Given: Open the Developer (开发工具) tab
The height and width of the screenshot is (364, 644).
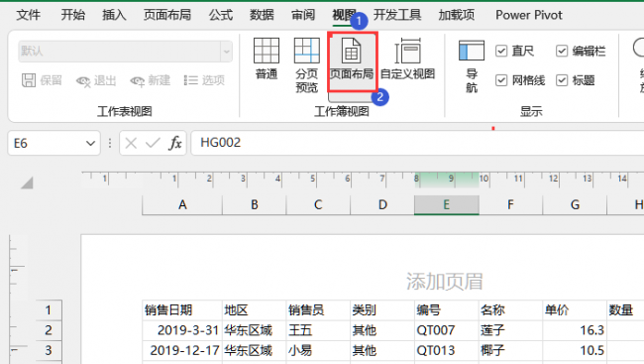Looking at the screenshot, I should pos(397,15).
